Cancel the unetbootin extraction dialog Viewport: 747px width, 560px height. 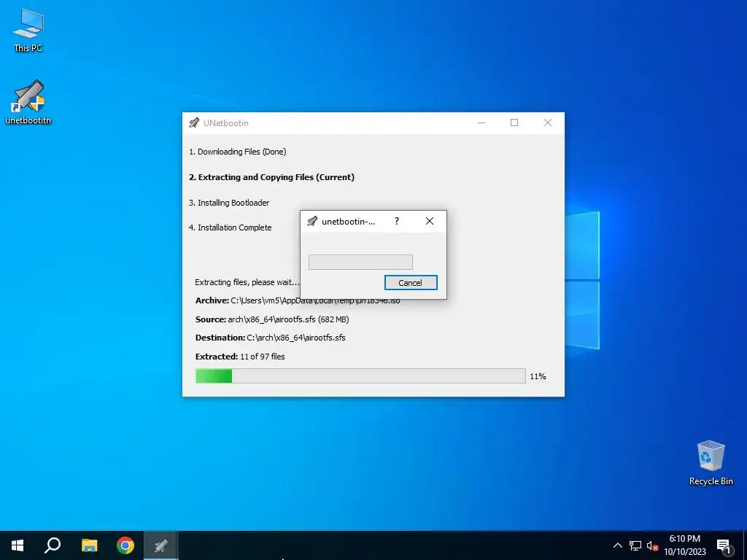point(411,282)
